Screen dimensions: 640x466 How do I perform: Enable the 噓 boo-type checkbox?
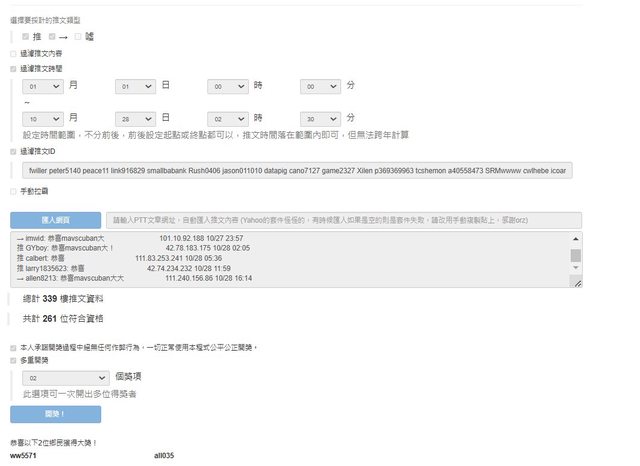click(x=77, y=36)
